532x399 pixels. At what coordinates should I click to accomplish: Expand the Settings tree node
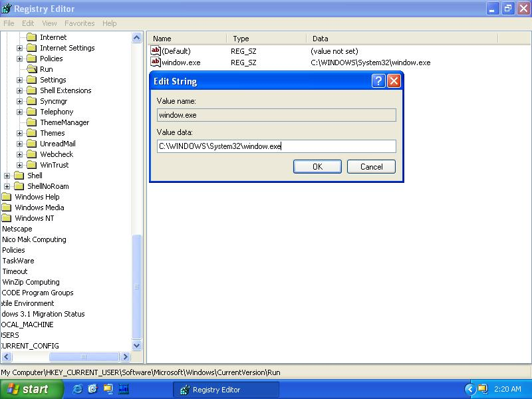[x=19, y=80]
